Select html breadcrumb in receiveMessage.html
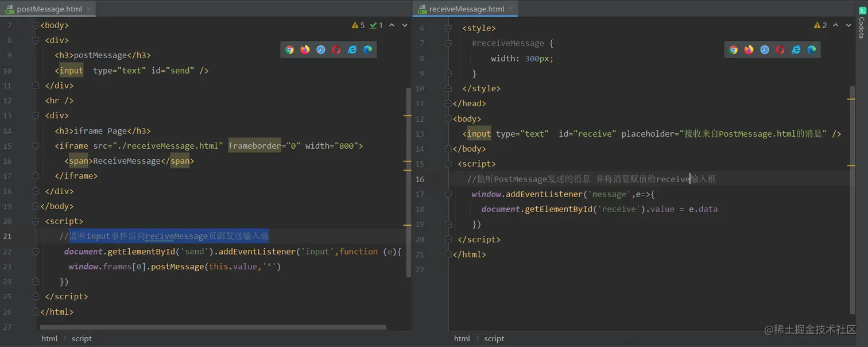The height and width of the screenshot is (347, 868). (x=462, y=338)
